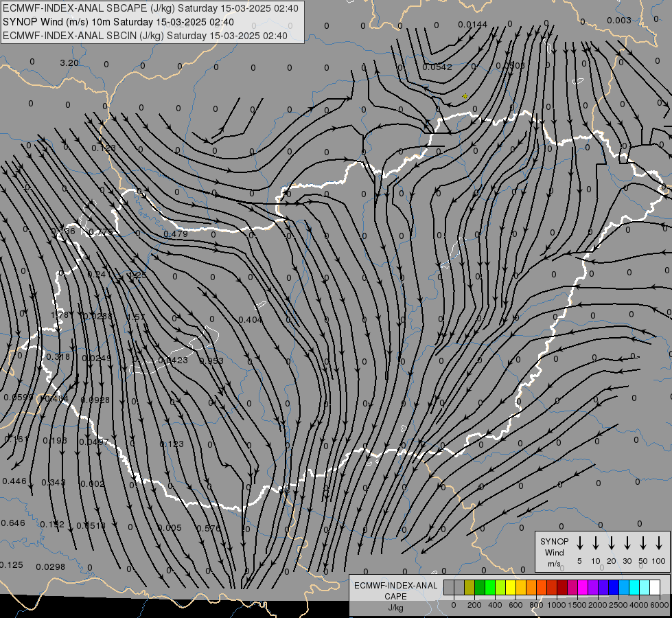Screen dimensions: 672x618
Task: Click the 0.446 grid value
Action: [x=14, y=481]
